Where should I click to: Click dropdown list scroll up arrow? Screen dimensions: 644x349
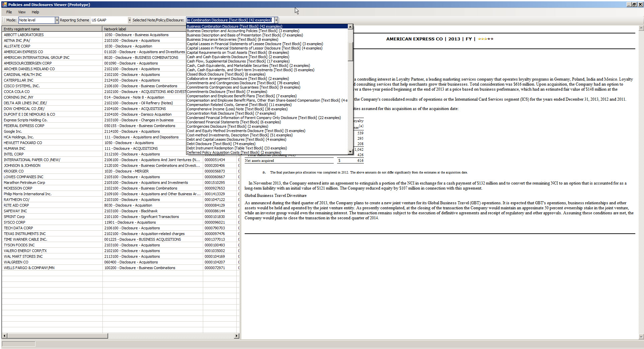point(350,27)
